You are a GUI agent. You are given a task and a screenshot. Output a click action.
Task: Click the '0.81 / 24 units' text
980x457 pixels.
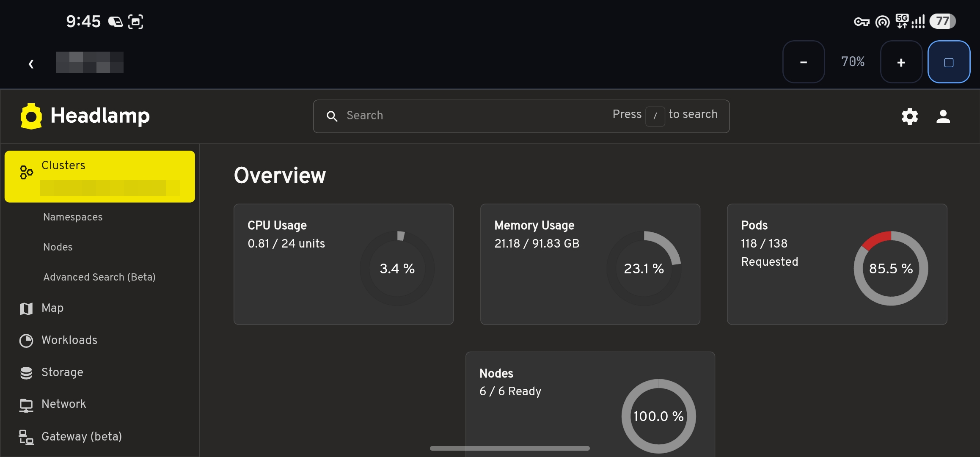[x=286, y=244]
